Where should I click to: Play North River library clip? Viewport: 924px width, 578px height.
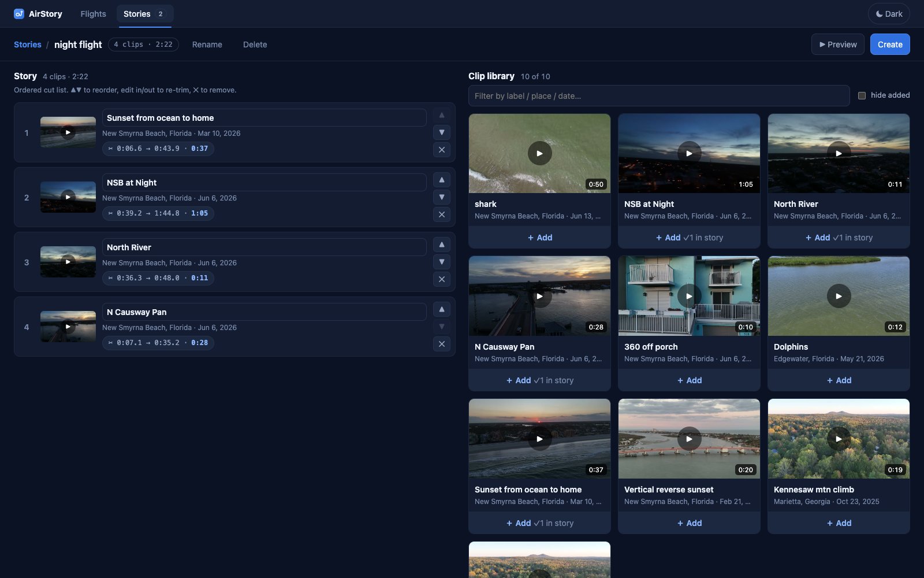coord(839,153)
